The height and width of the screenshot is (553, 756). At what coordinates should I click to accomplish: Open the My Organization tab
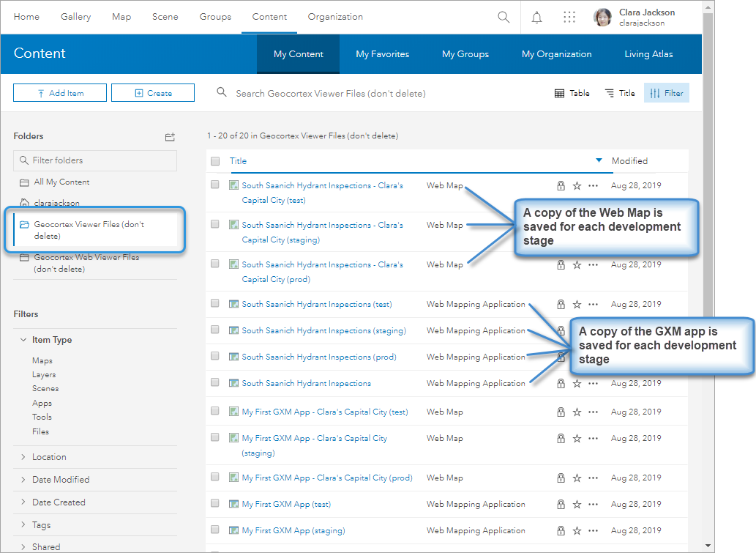pos(556,54)
